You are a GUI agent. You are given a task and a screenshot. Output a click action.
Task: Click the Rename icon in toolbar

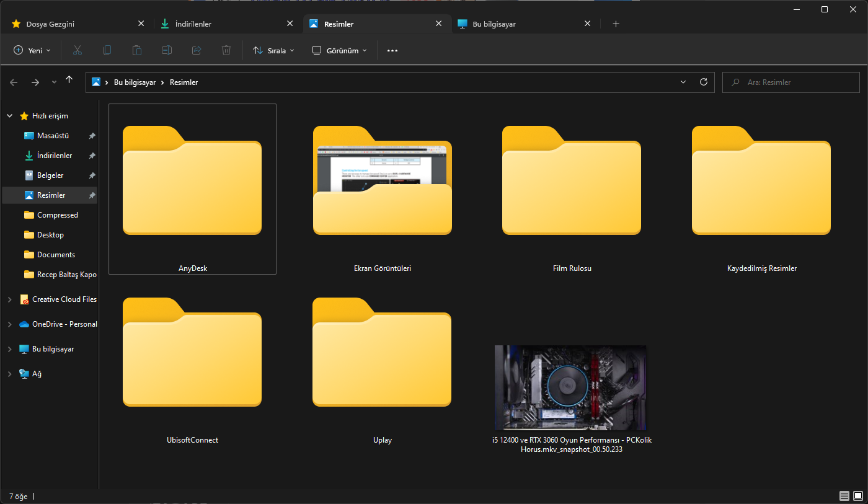167,50
